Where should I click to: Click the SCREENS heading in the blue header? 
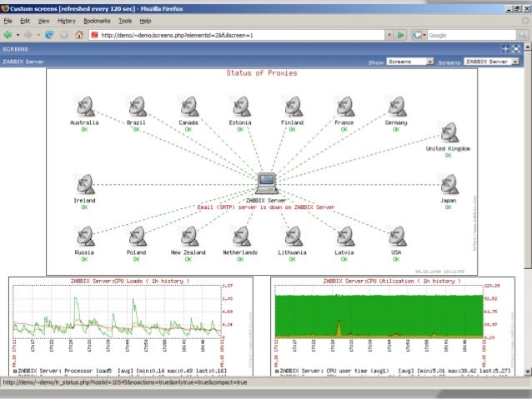pos(15,49)
